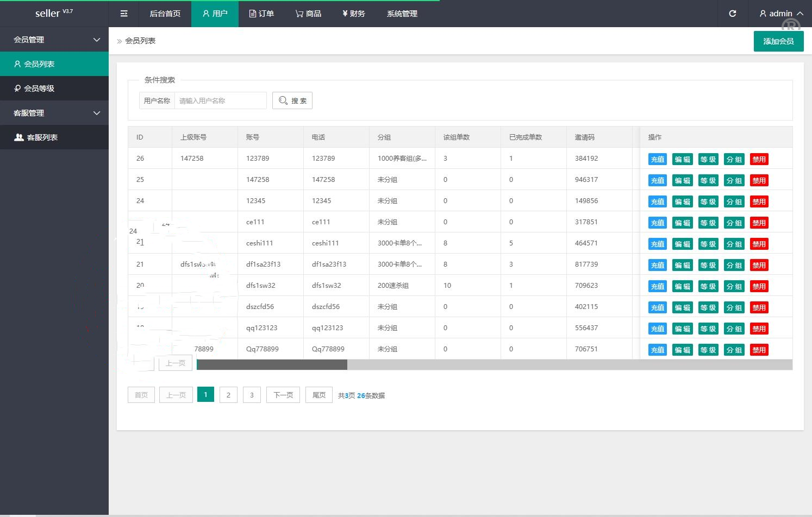Open the admin account dropdown

(x=781, y=14)
